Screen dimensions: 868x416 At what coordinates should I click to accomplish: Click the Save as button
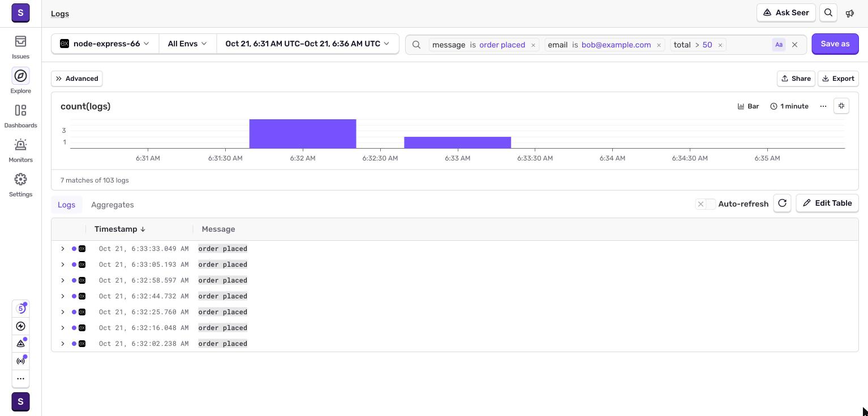point(835,44)
